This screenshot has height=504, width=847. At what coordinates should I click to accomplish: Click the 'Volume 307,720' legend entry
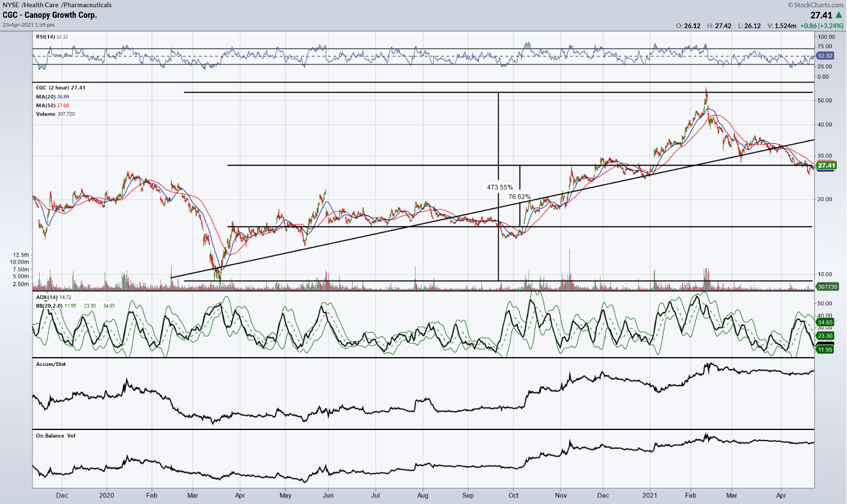tap(55, 114)
